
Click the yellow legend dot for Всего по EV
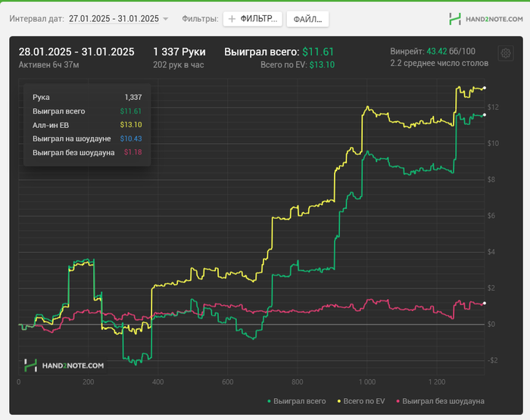339,401
